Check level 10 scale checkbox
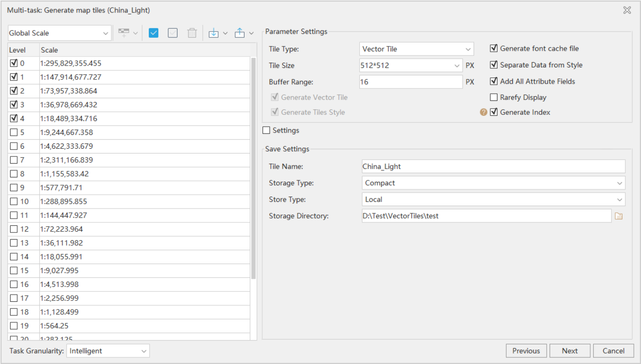641x364 pixels. [13, 201]
